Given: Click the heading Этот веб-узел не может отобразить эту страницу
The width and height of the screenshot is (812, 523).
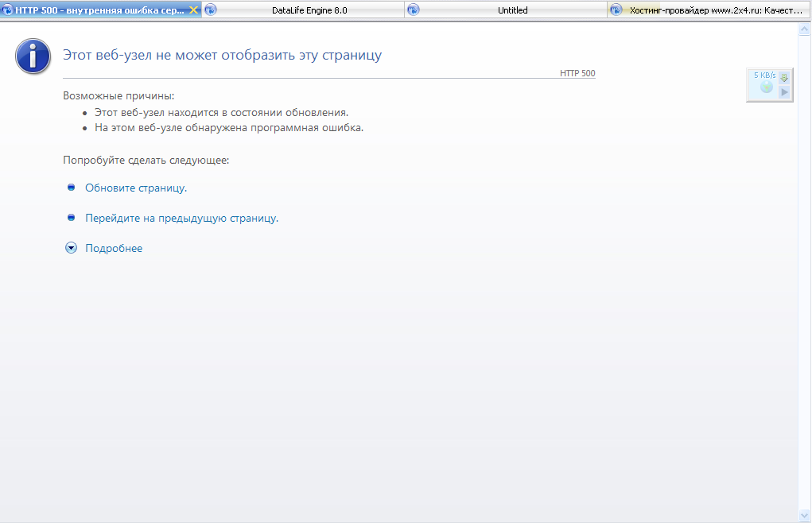Looking at the screenshot, I should click(222, 55).
